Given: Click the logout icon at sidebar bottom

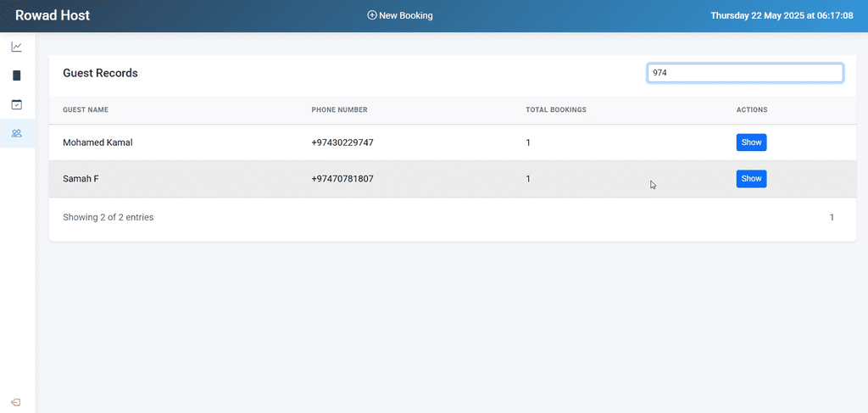Looking at the screenshot, I should [16, 402].
